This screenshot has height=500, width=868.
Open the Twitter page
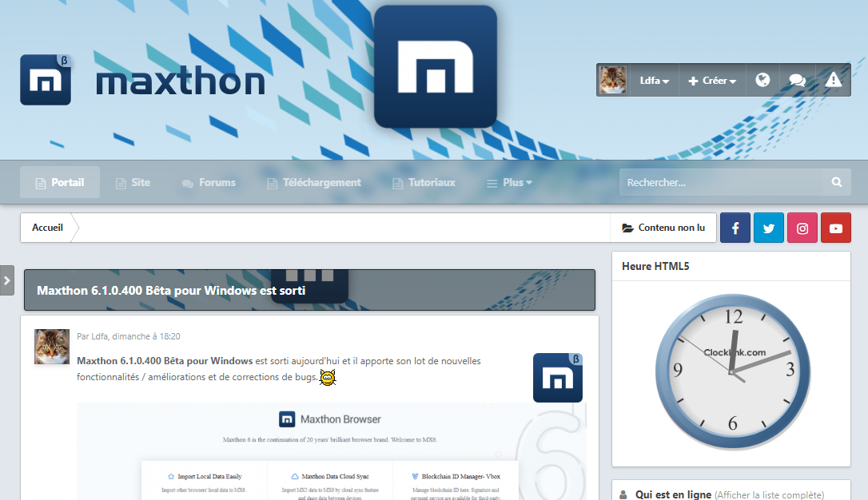[769, 228]
